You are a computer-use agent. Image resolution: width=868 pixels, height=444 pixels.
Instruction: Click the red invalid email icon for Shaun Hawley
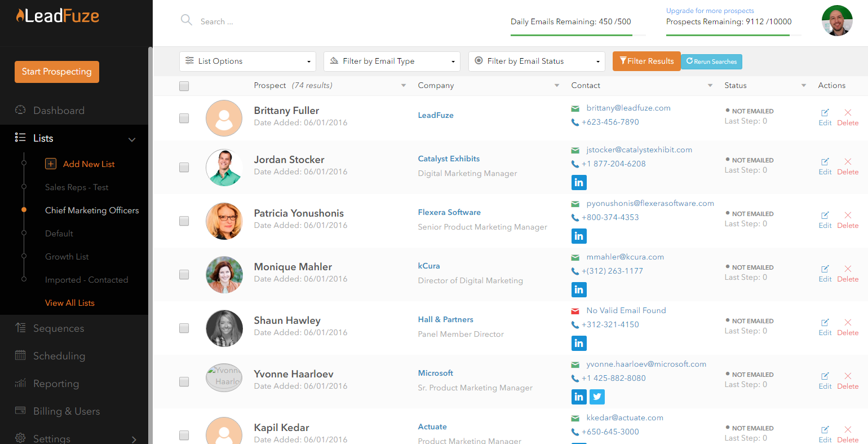point(575,311)
